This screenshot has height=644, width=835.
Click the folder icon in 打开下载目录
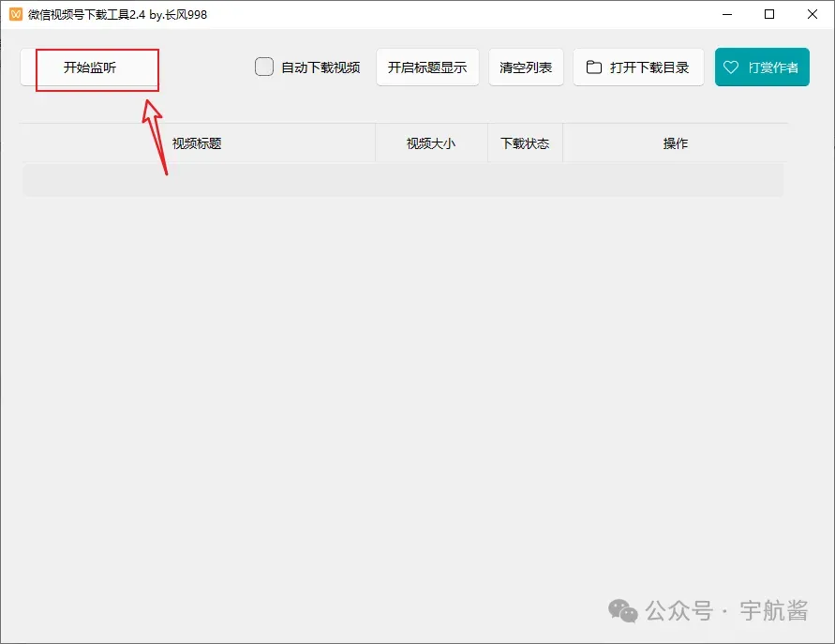594,67
